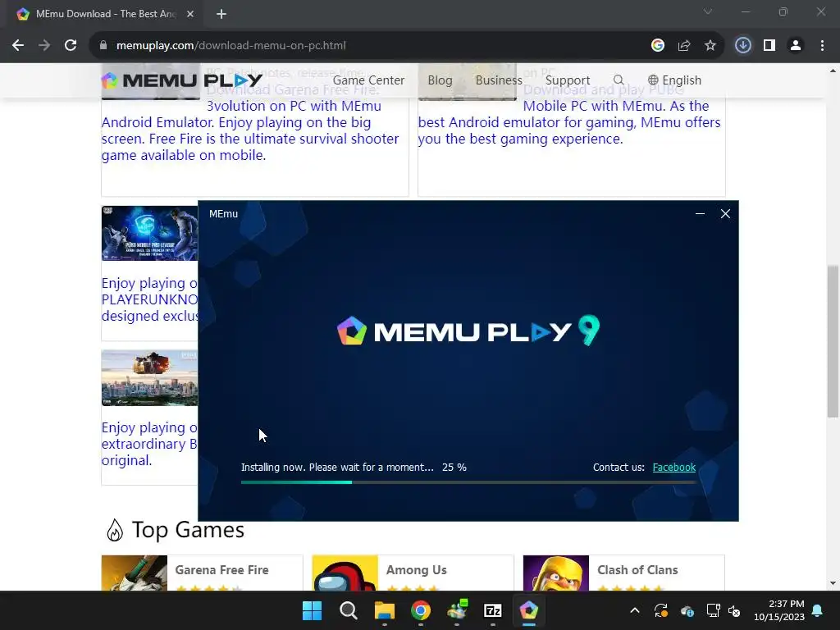Click the browser forward arrow
Screen dimensions: 840x630
pyautogui.click(x=44, y=46)
